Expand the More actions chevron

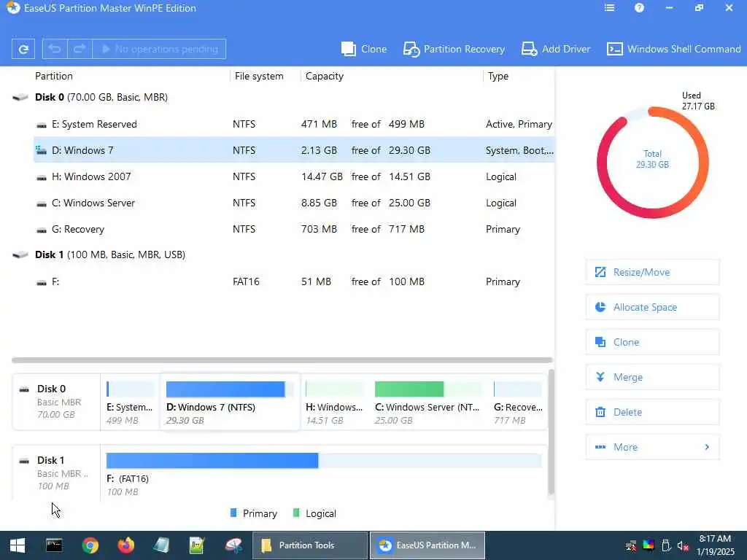(707, 447)
